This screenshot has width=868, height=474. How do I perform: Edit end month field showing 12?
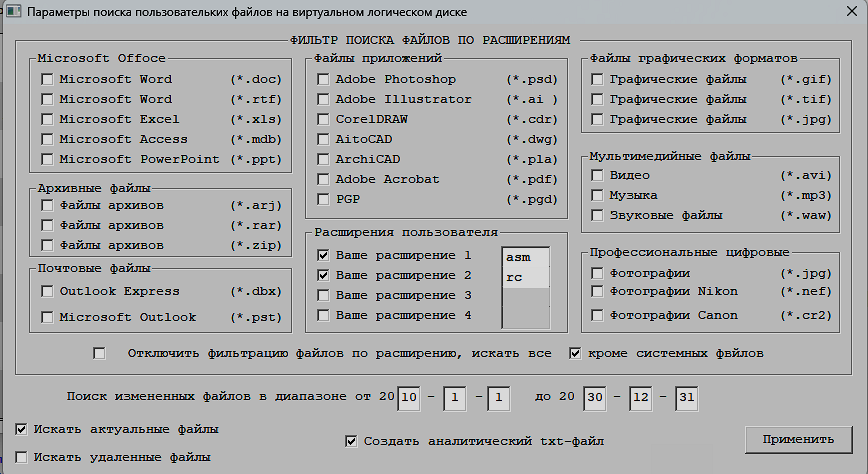coord(640,398)
